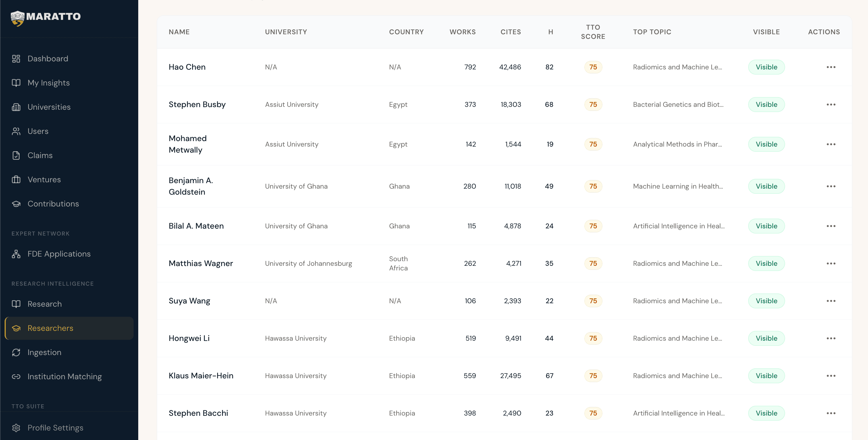Open the Profile Settings gear icon

point(16,428)
